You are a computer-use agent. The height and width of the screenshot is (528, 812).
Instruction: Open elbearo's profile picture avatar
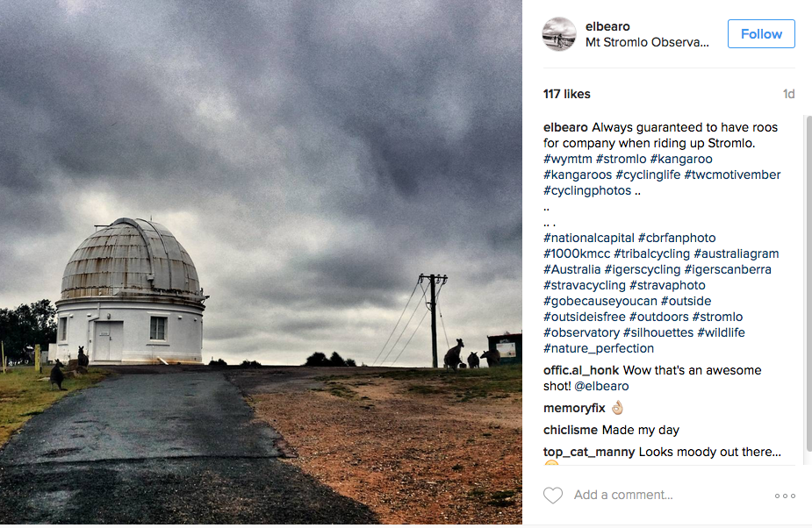tap(559, 34)
